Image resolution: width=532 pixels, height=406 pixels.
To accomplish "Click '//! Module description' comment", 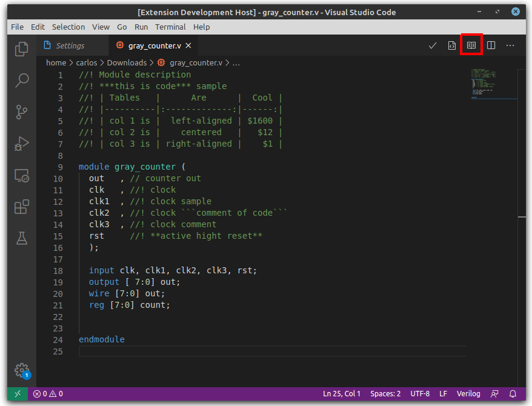I will (135, 75).
